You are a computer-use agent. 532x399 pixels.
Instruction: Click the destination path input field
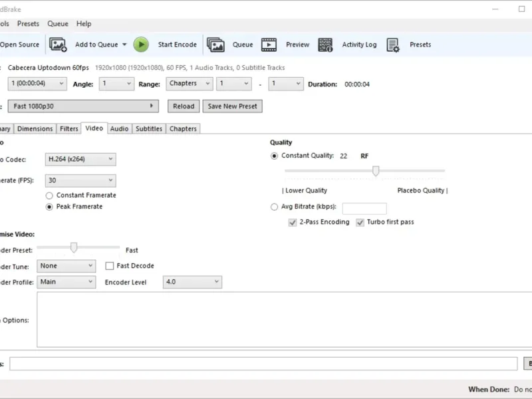263,364
